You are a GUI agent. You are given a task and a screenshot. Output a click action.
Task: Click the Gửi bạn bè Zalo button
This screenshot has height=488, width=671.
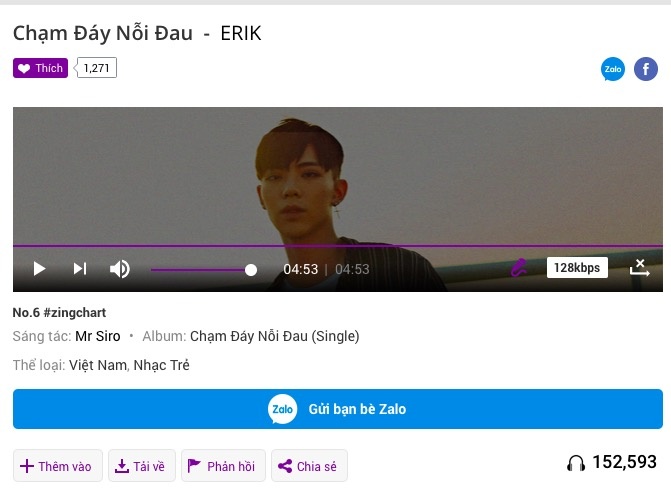pyautogui.click(x=338, y=409)
